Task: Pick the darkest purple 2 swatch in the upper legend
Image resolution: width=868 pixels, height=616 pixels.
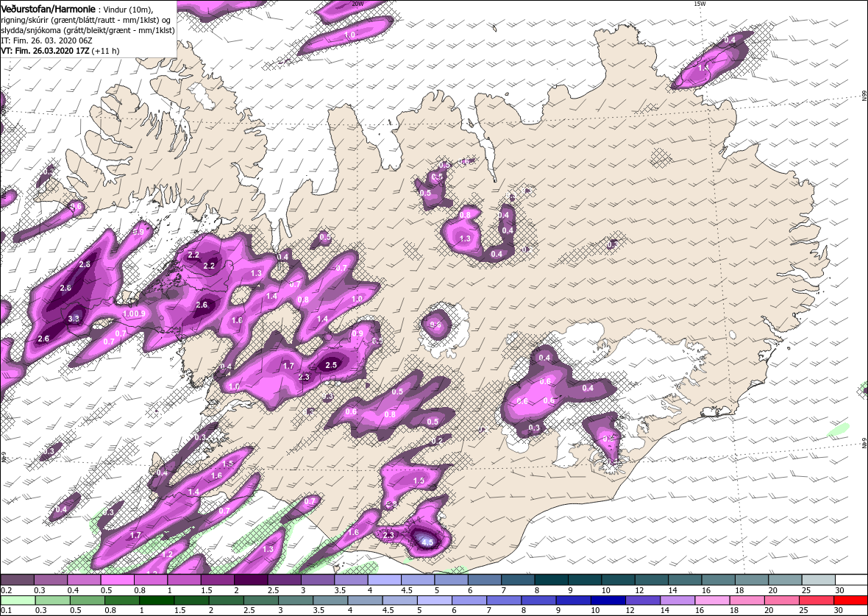Action: pos(252,579)
